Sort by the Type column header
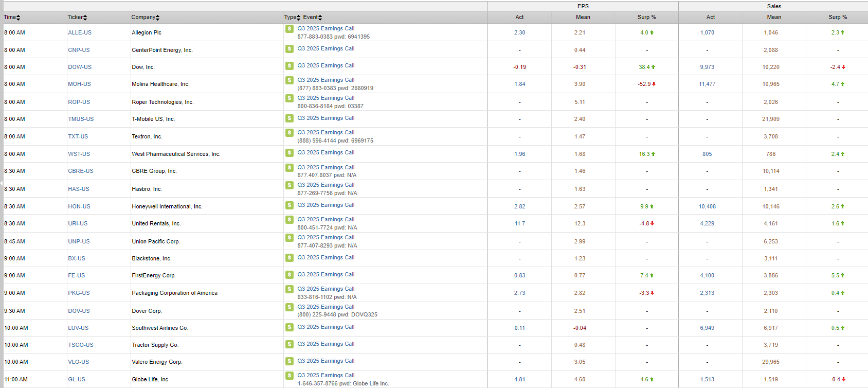Image resolution: width=868 pixels, height=388 pixels. 292,17
